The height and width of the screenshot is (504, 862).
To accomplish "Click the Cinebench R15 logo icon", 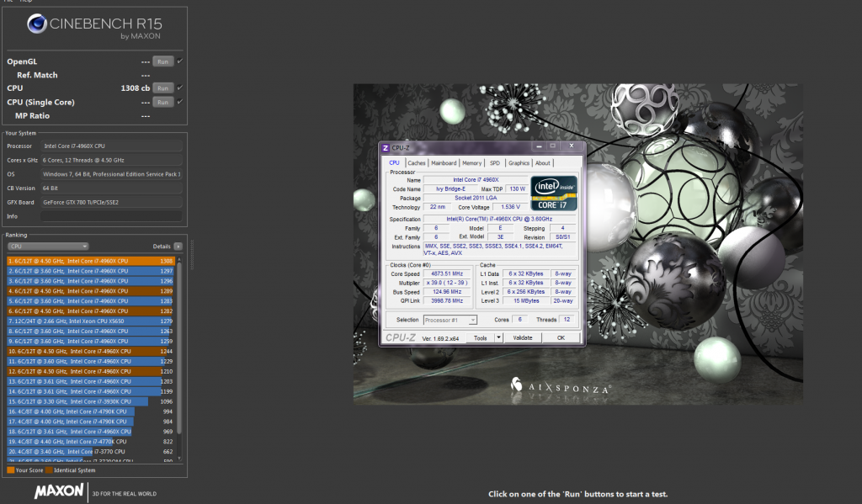I will coord(37,24).
